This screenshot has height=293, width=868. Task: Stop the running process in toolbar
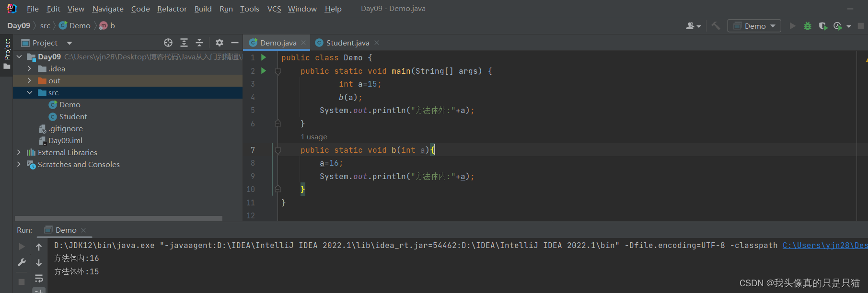(861, 26)
